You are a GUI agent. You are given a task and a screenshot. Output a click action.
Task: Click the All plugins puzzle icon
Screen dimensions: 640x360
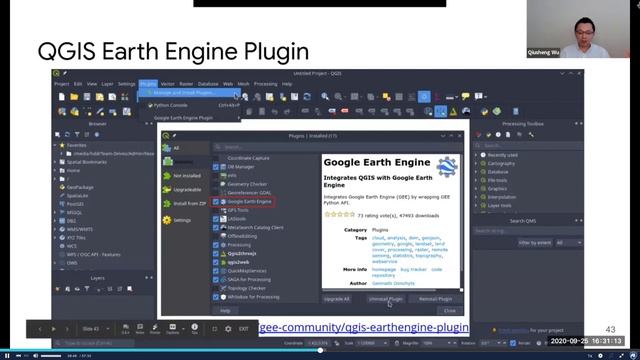[x=167, y=148]
